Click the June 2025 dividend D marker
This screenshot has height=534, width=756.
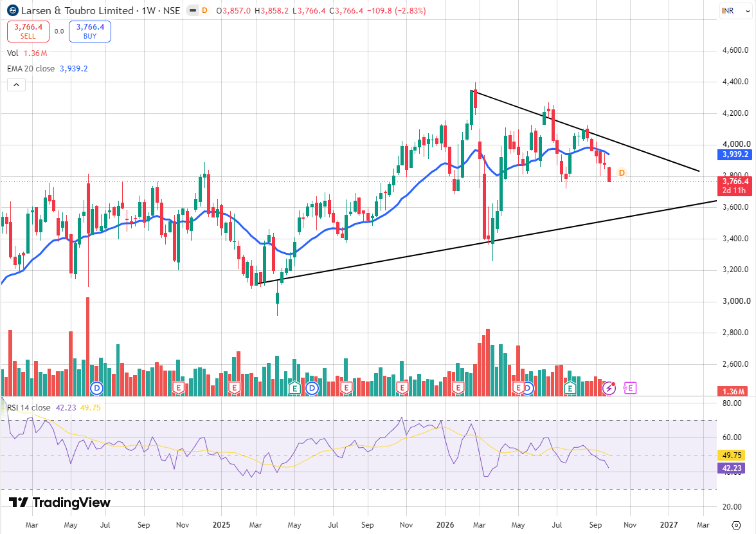[x=312, y=388]
